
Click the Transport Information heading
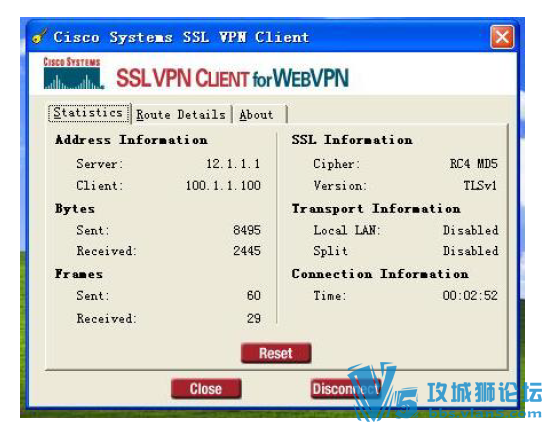[376, 209]
